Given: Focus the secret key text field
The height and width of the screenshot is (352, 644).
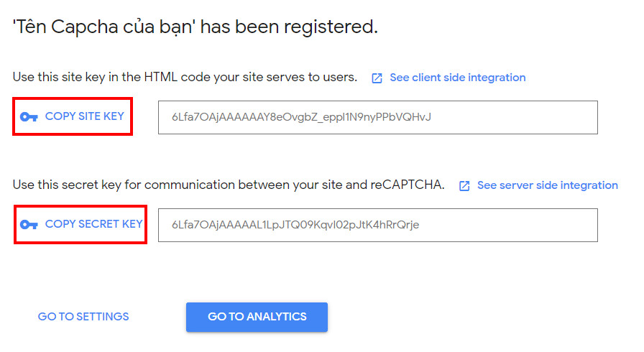Looking at the screenshot, I should coord(377,225).
